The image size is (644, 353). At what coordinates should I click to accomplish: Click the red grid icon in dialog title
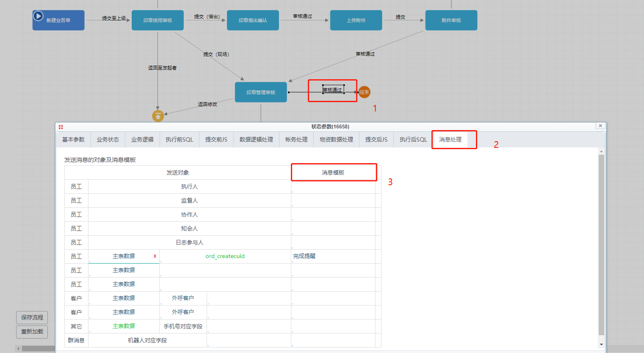tap(61, 127)
